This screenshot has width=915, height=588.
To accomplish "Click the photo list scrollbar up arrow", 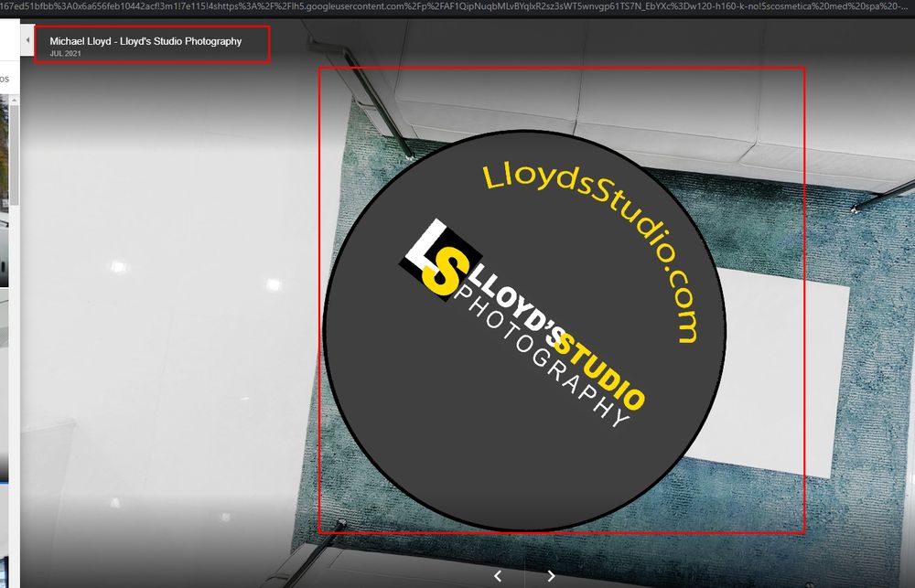I will click(14, 101).
